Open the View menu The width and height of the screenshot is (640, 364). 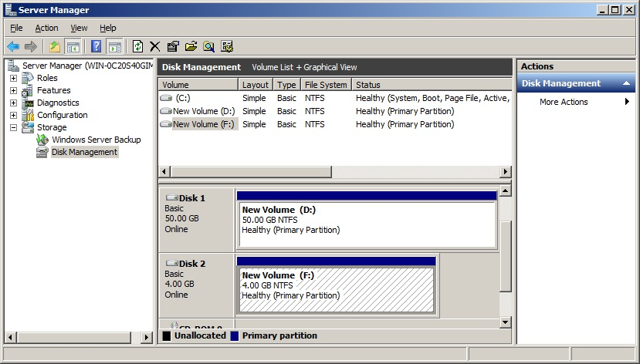(79, 28)
